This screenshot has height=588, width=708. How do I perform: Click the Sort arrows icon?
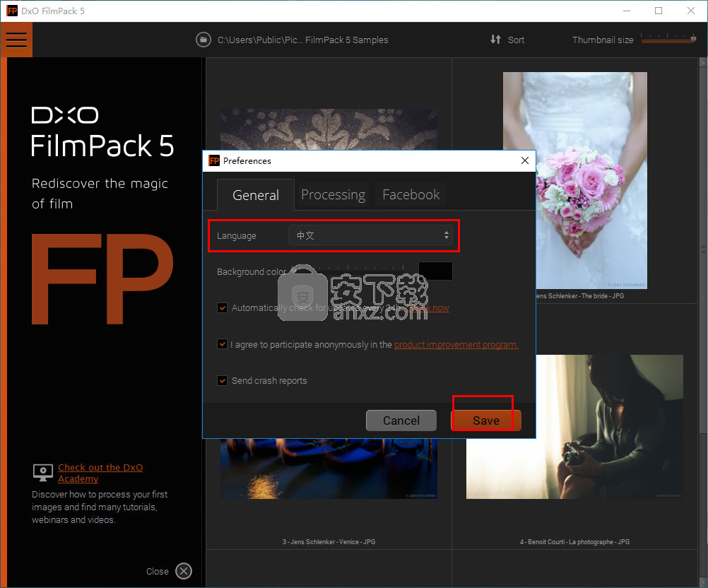495,40
